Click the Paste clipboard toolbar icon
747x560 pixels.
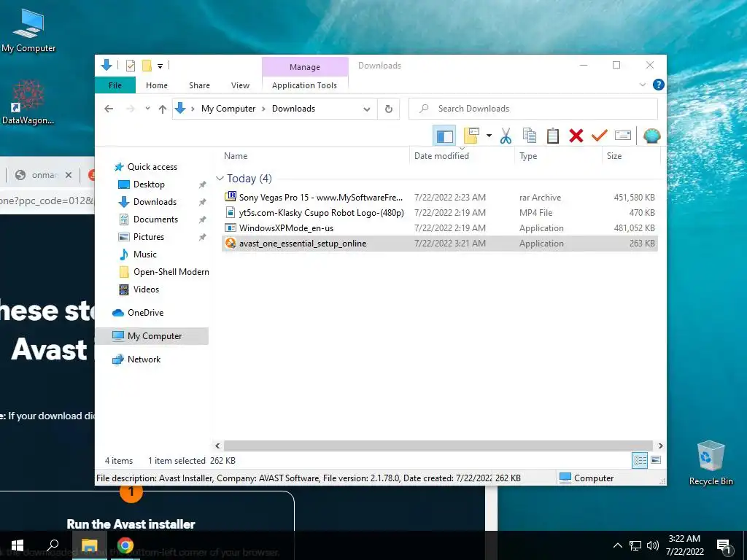(x=553, y=136)
